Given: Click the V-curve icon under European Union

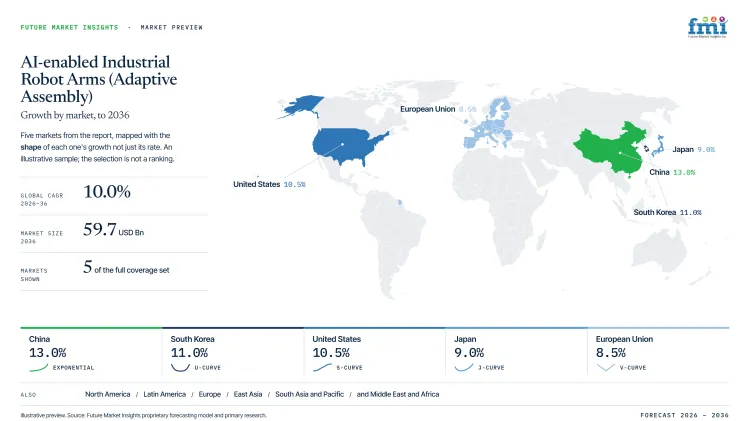Looking at the screenshot, I should click(606, 367).
